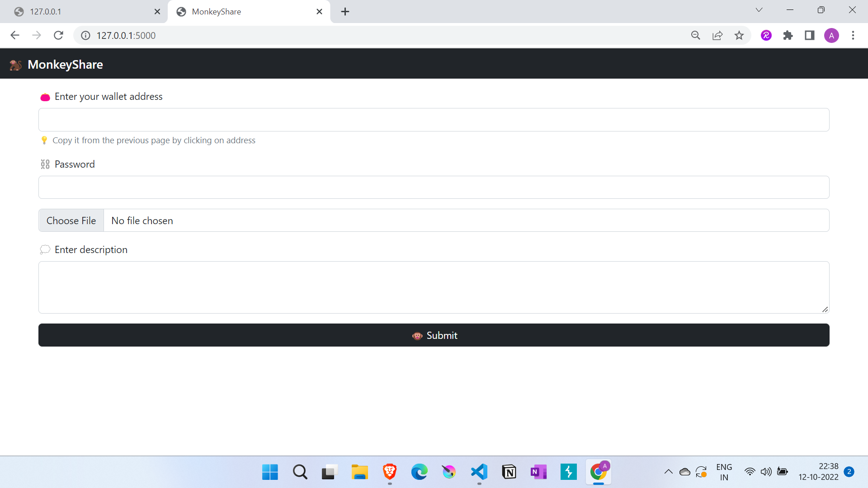Bookmark this page using the star icon
The width and height of the screenshot is (868, 488).
[739, 35]
